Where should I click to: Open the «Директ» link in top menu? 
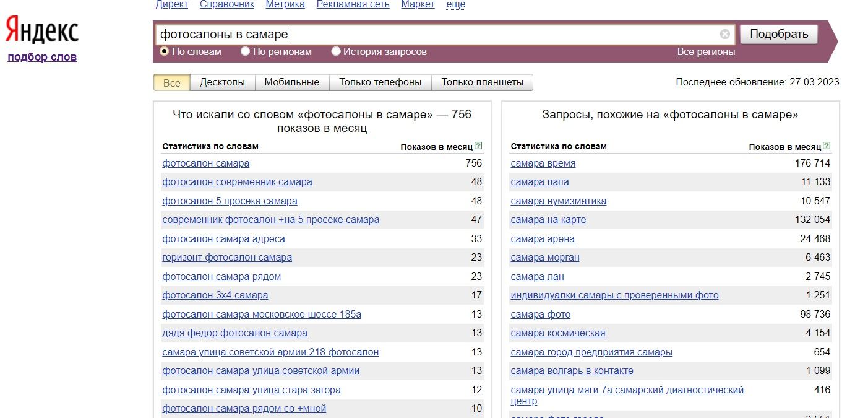pyautogui.click(x=172, y=5)
